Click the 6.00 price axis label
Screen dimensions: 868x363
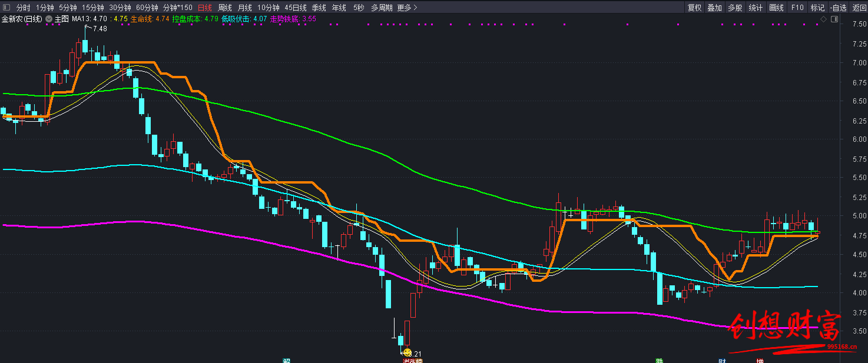859,139
